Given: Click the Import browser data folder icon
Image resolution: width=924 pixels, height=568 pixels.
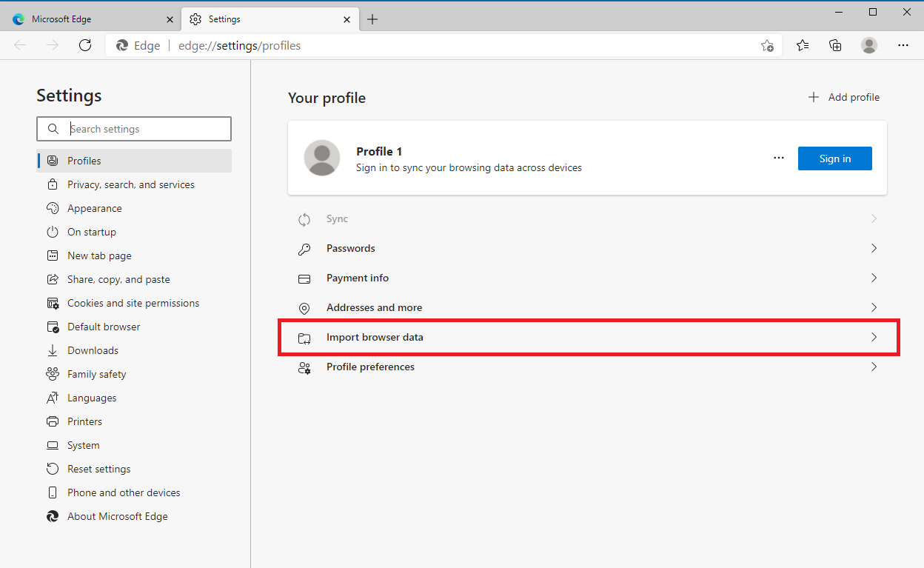Looking at the screenshot, I should [x=304, y=338].
